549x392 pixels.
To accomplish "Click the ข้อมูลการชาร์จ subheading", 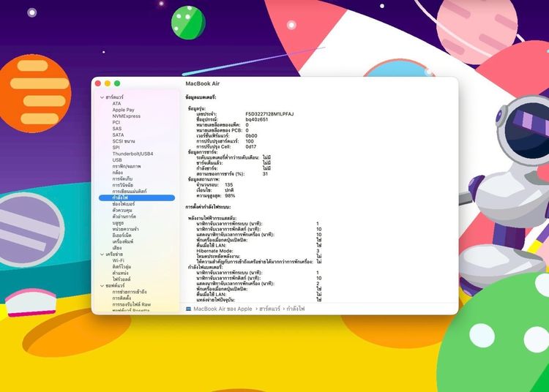I will [x=202, y=152].
